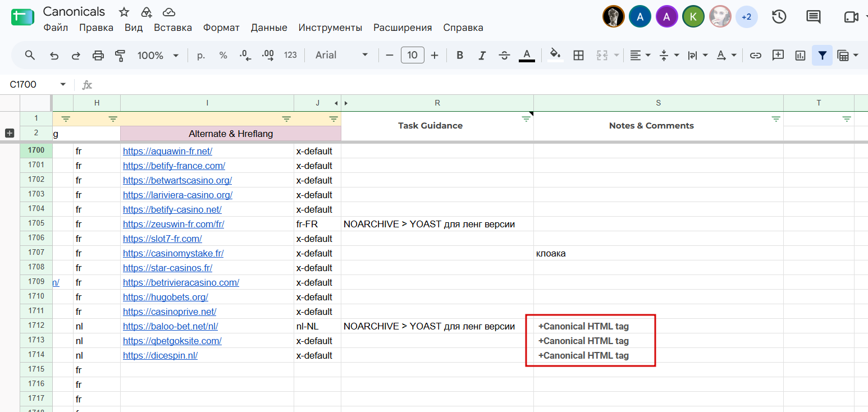Viewport: 868px width, 412px height.
Task: Open the Правка menu
Action: tap(96, 28)
